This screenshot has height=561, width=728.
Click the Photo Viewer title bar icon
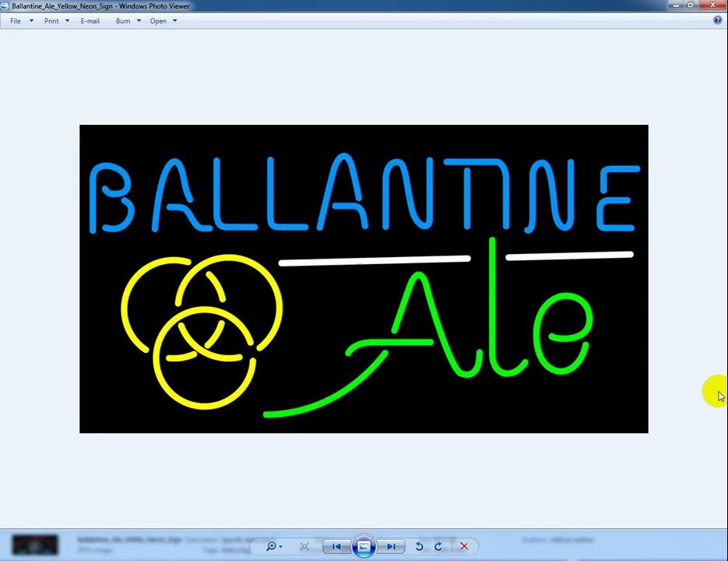5,6
